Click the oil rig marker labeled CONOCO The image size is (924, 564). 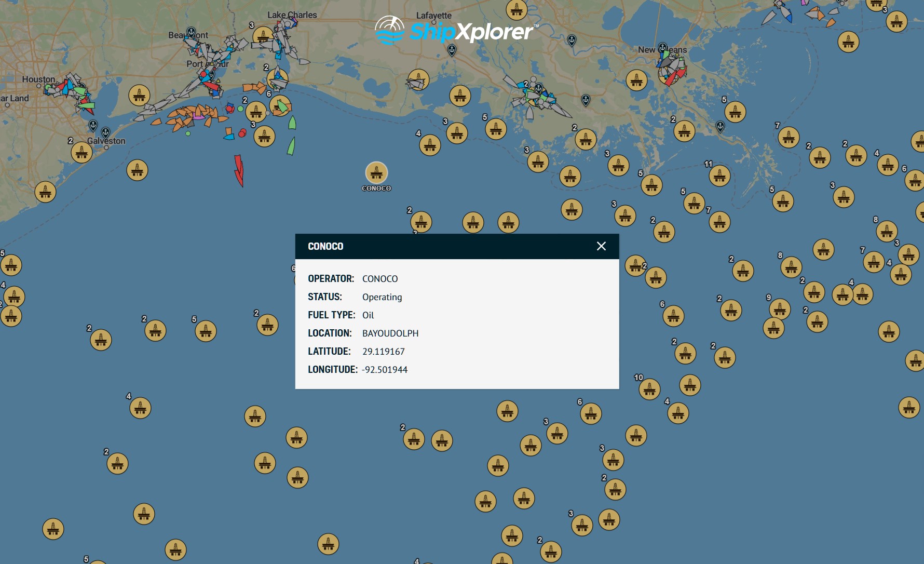376,172
